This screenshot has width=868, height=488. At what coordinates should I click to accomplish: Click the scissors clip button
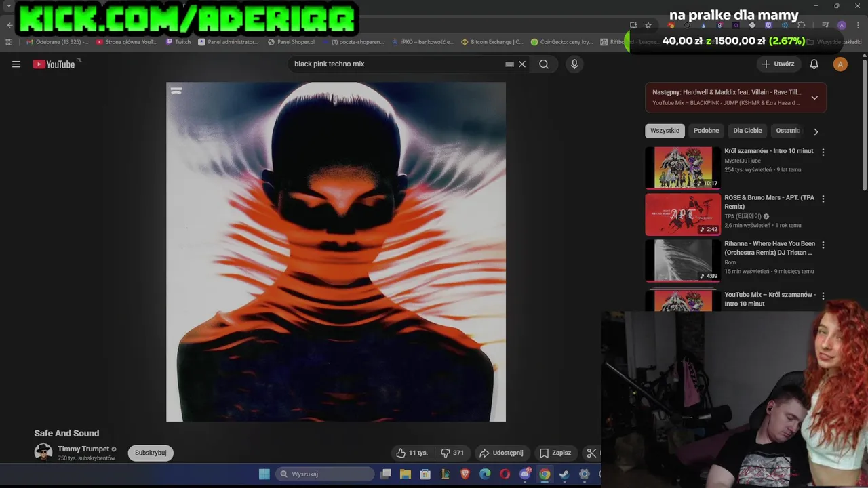pos(592,453)
